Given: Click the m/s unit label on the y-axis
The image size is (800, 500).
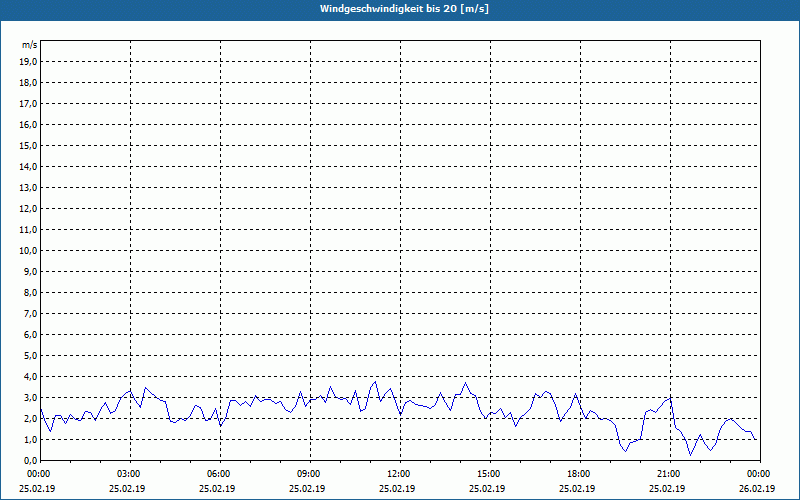Looking at the screenshot, I should point(30,45).
